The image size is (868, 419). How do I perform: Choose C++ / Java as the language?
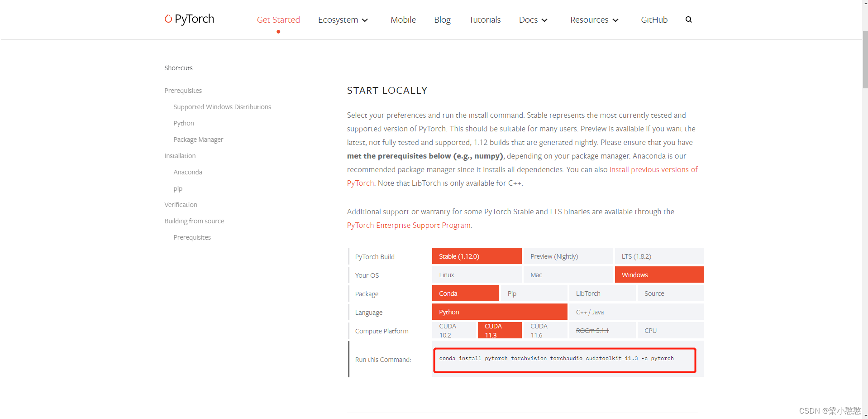(637, 312)
